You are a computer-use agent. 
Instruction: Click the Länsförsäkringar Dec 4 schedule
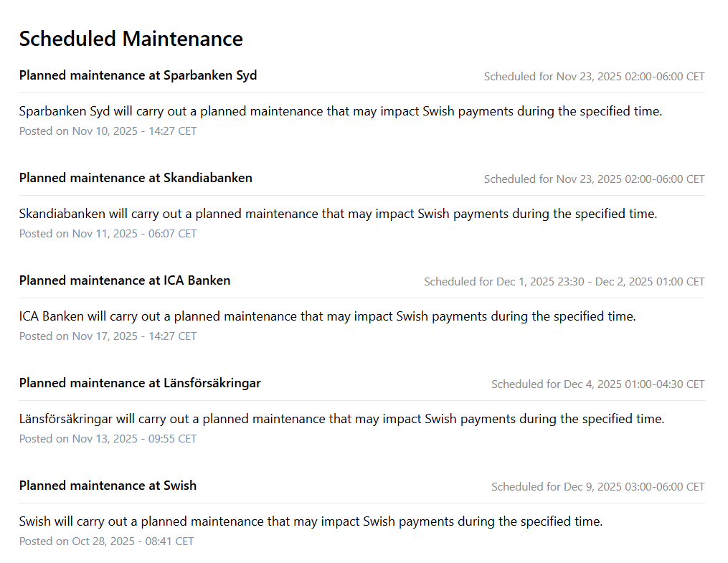tap(597, 384)
